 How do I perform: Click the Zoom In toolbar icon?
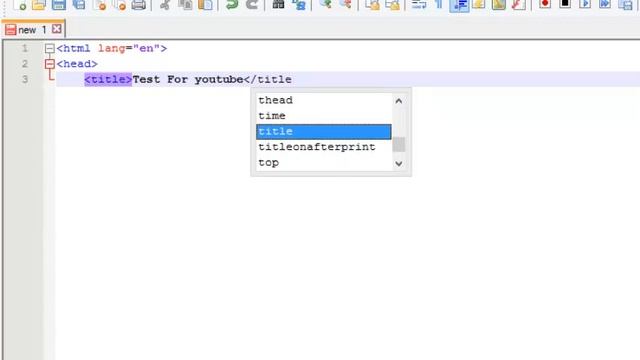coord(325,4)
